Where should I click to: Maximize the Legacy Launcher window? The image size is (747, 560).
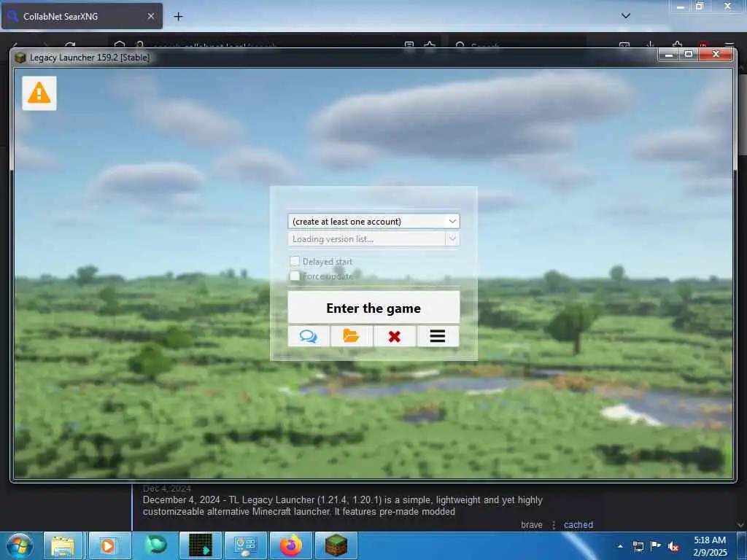coord(689,54)
